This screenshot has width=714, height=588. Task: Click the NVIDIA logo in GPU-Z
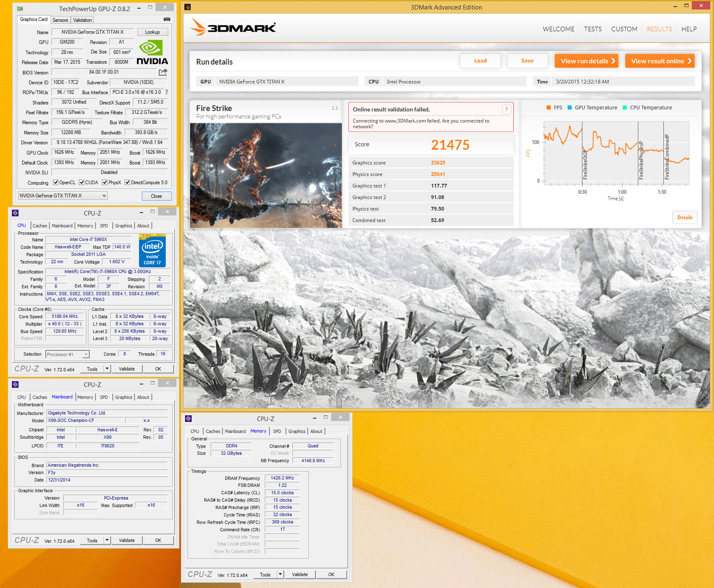pyautogui.click(x=153, y=52)
